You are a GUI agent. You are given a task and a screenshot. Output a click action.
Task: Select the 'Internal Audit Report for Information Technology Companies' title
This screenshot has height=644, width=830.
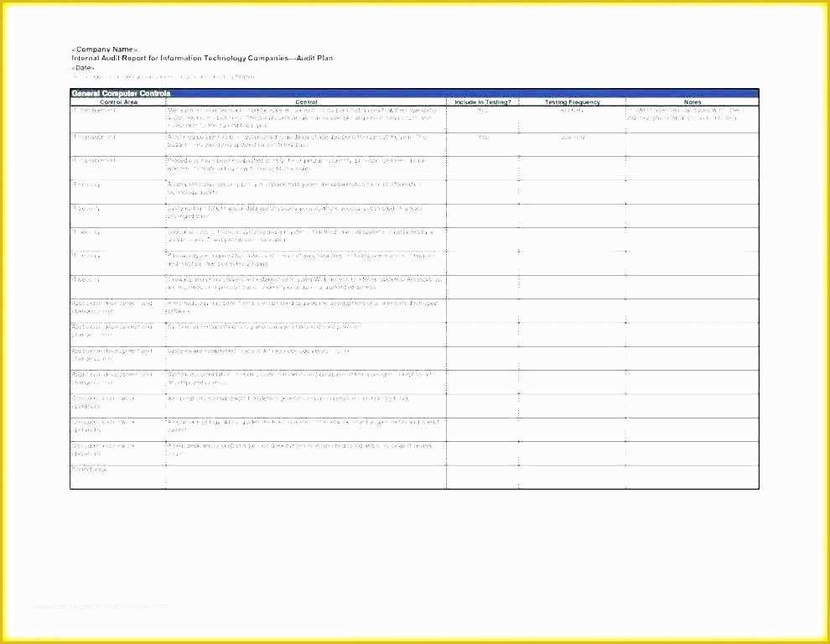[x=180, y=58]
